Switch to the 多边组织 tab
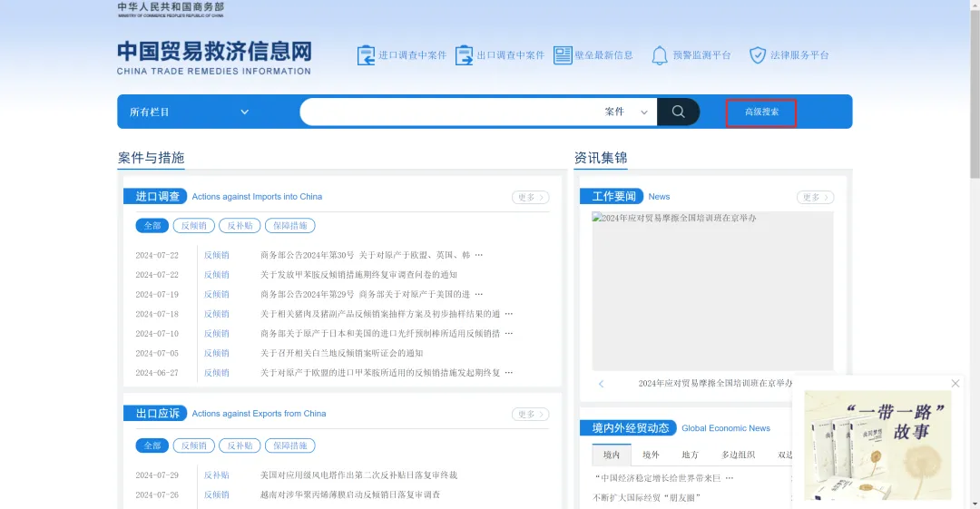 point(738,455)
